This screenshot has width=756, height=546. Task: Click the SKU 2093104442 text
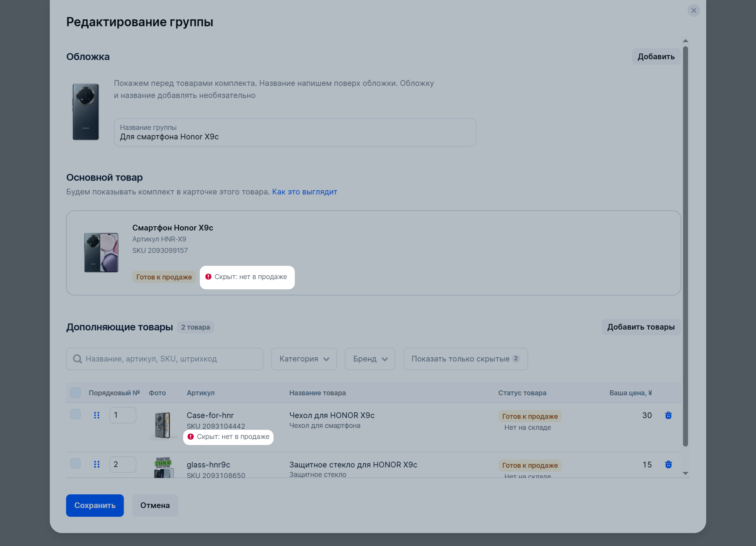pos(216,426)
